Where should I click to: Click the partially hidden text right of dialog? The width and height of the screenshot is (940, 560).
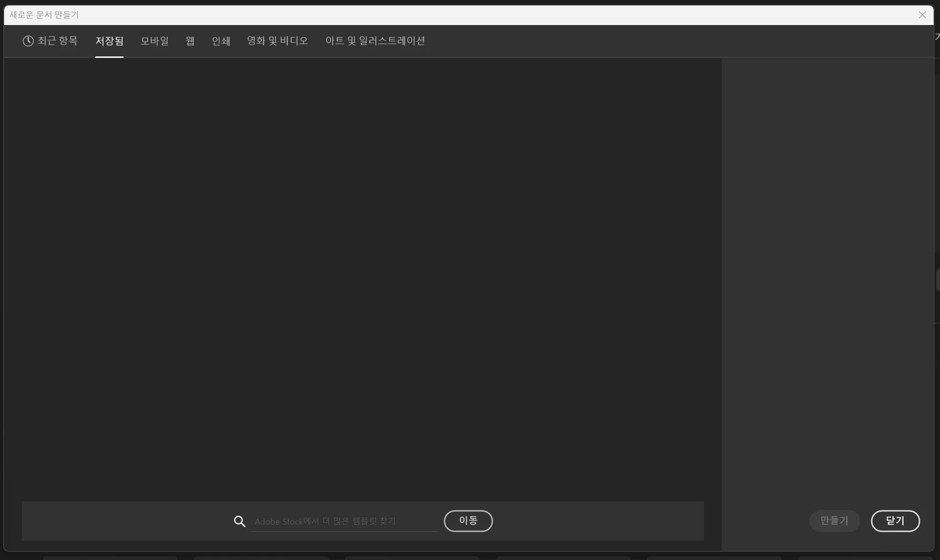(937, 36)
